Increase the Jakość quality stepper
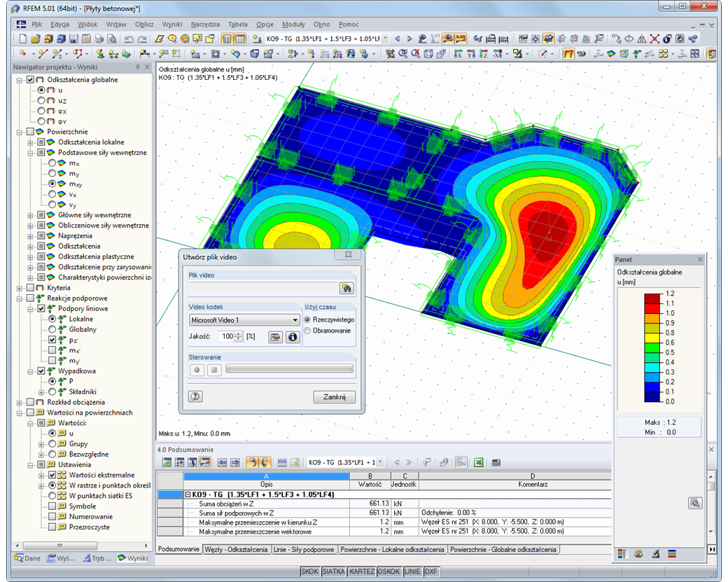Image resolution: width=728 pixels, height=582 pixels. tap(239, 334)
